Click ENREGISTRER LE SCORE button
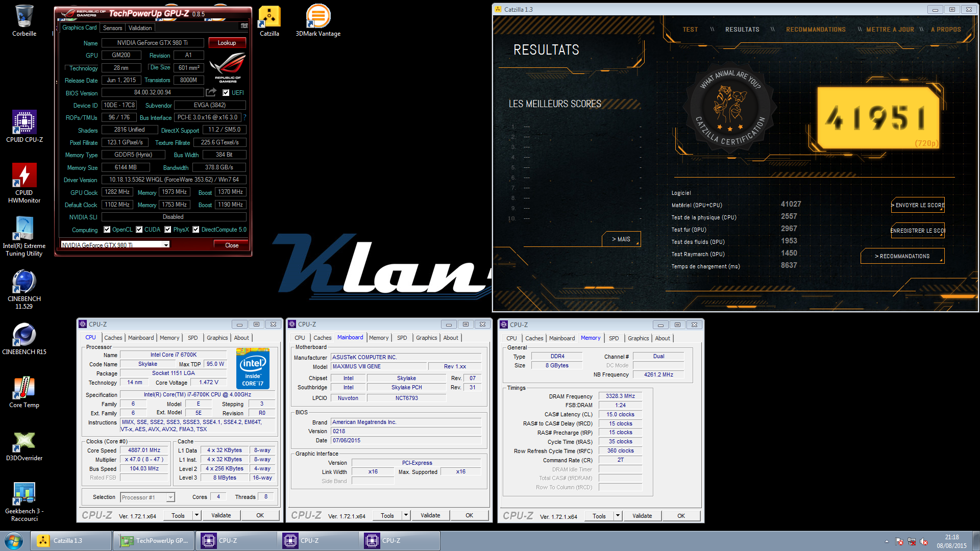The image size is (980, 551). pyautogui.click(x=918, y=231)
